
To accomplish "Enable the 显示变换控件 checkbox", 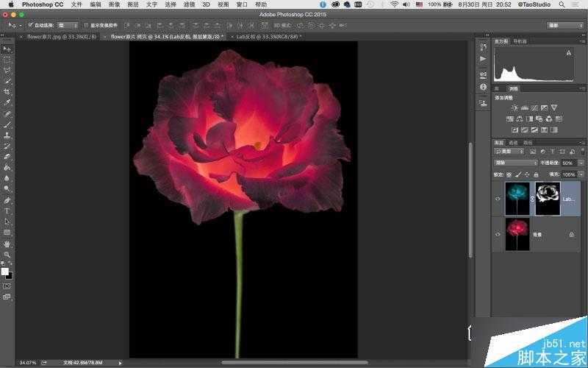I will point(86,25).
